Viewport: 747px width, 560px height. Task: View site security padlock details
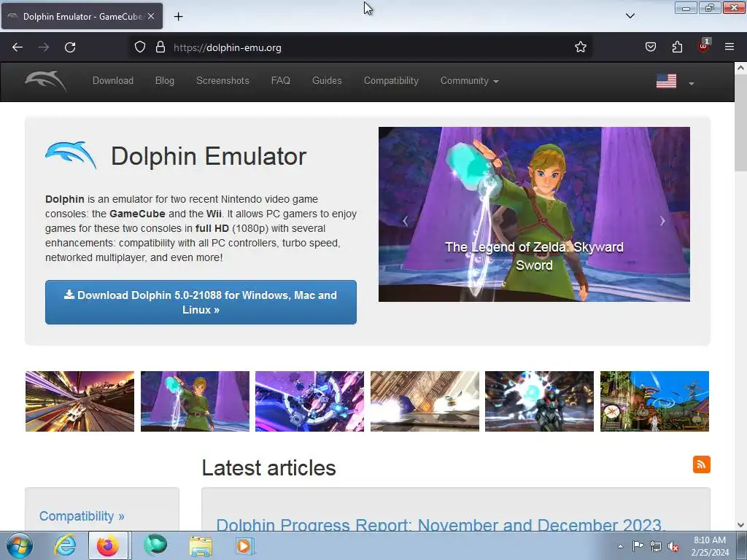160,47
